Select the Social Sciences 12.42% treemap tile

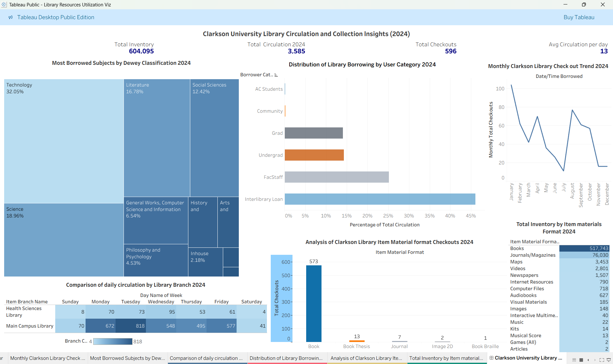(215, 138)
